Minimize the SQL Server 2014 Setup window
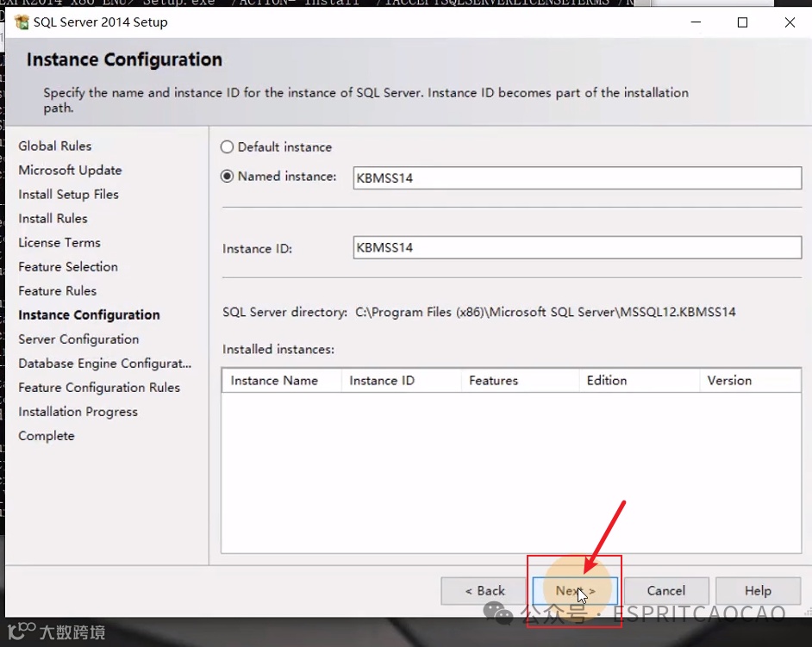The image size is (812, 647). pos(696,22)
